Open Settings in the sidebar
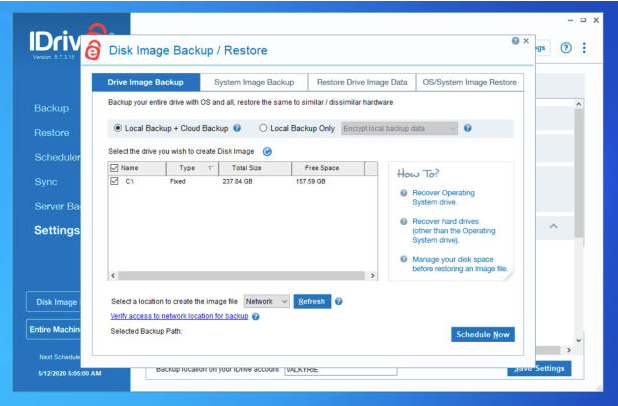Viewport: 618px width, 406px height. coord(57,230)
